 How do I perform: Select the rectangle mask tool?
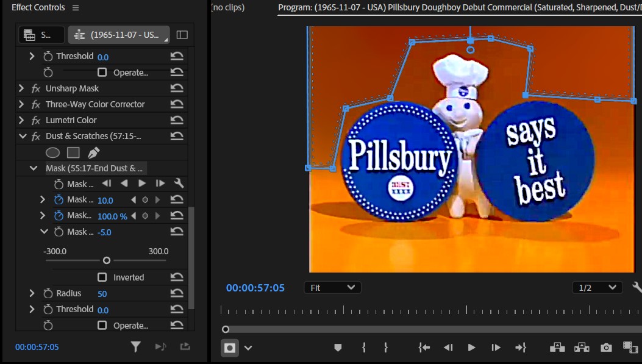(x=73, y=152)
